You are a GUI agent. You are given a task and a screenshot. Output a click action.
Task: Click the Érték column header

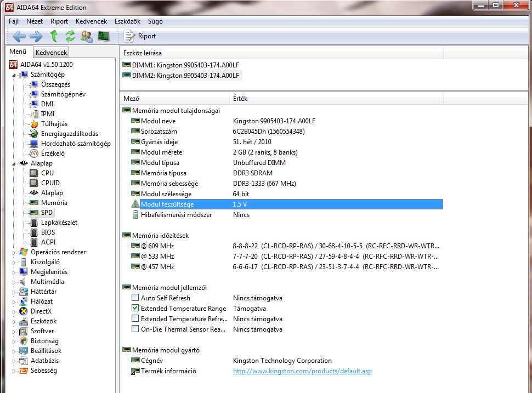pos(337,98)
